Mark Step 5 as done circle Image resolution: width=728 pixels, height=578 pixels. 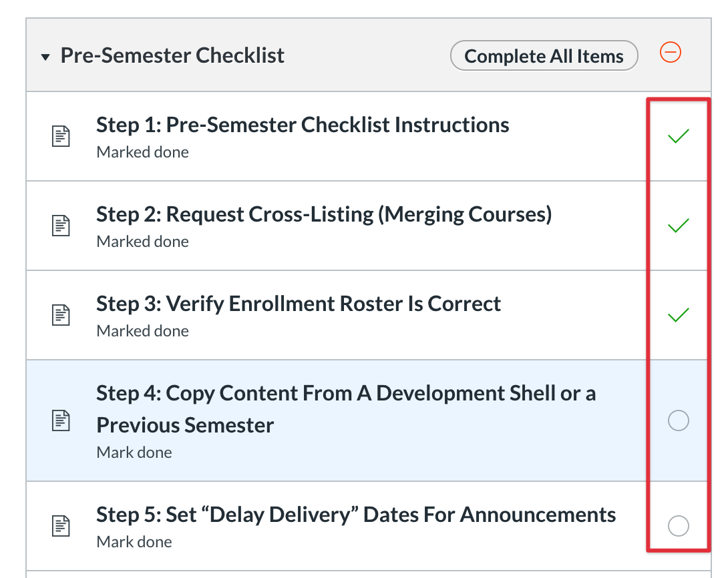(x=678, y=526)
